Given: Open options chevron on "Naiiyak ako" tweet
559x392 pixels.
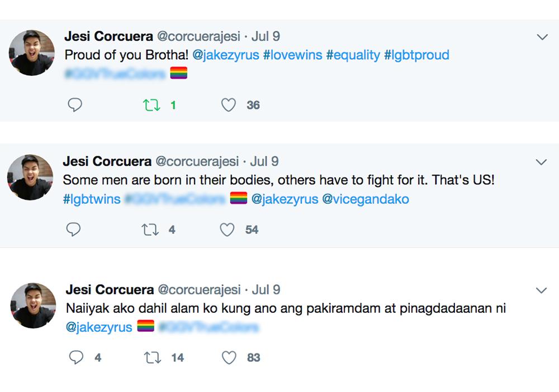Looking at the screenshot, I should [x=542, y=290].
